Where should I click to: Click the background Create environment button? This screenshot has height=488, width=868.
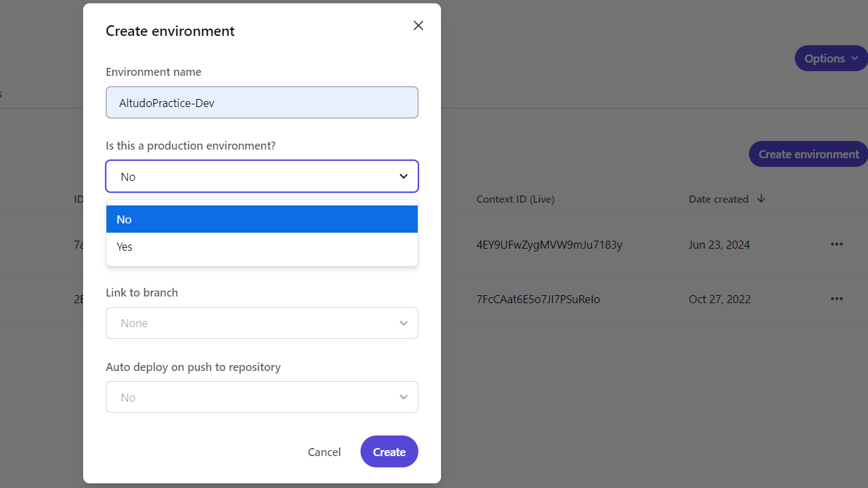tap(808, 154)
